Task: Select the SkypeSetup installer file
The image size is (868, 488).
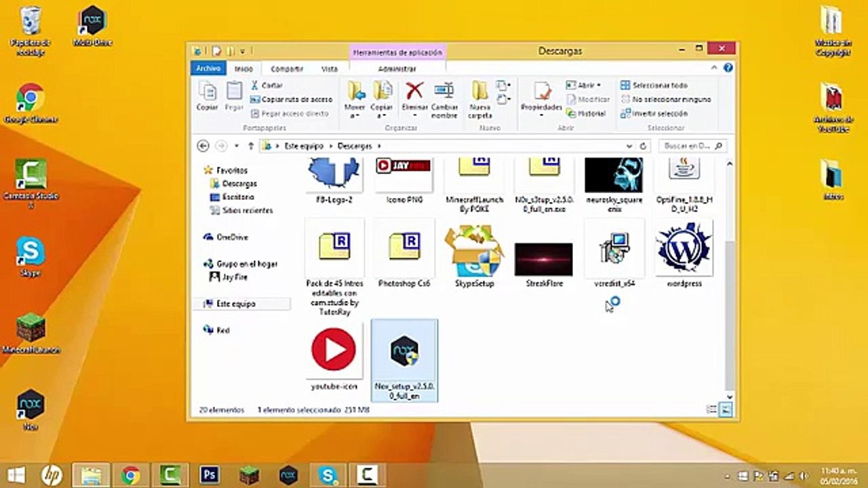Action: [x=475, y=254]
